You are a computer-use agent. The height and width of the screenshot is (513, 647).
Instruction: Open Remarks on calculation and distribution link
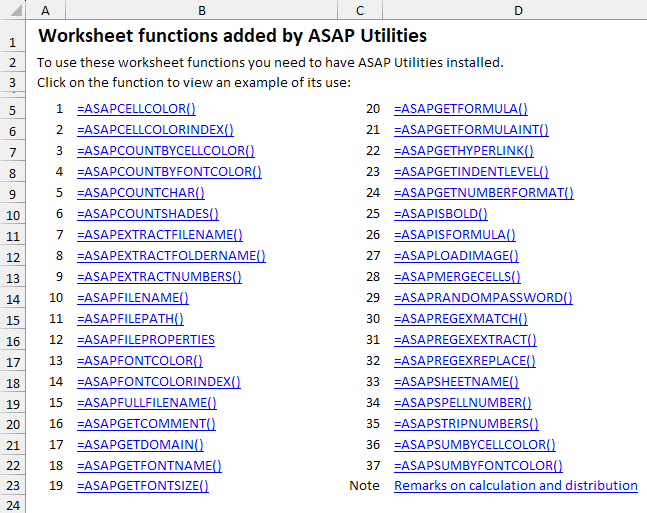(x=515, y=486)
